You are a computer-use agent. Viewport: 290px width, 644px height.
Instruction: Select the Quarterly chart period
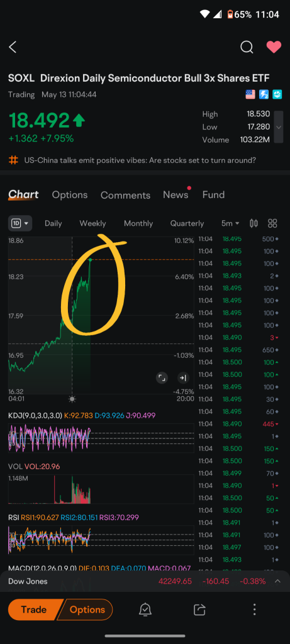[187, 223]
